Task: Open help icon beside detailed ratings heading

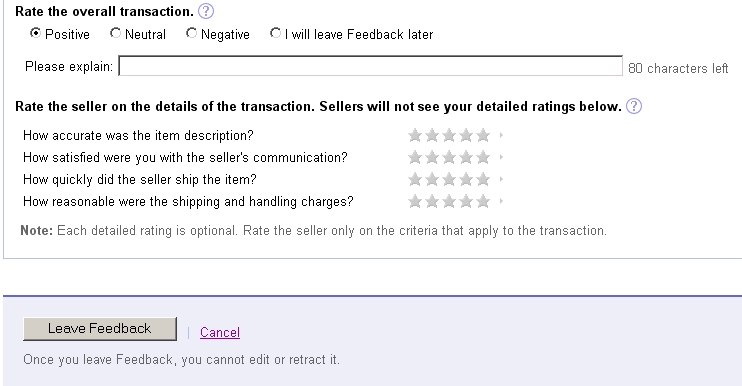Action: click(634, 106)
